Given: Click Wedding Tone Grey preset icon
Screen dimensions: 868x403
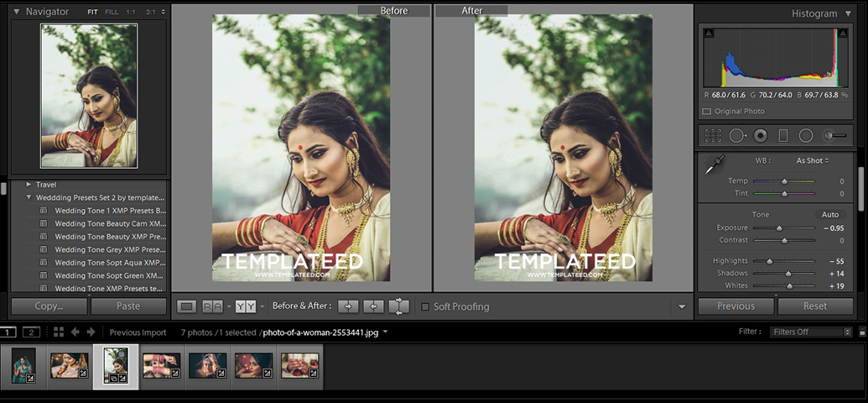Looking at the screenshot, I should (x=44, y=249).
